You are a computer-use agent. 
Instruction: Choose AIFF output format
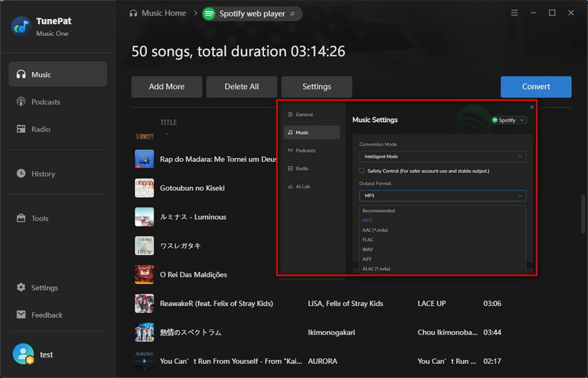point(367,259)
